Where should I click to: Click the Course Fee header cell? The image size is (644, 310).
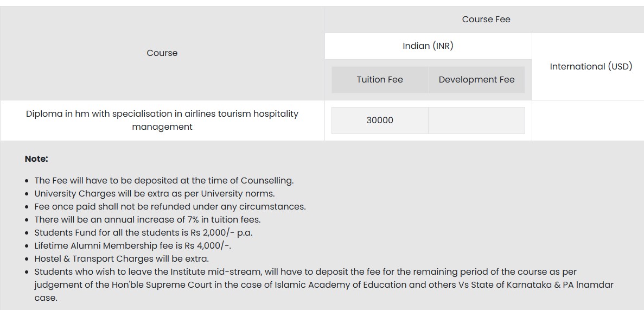(x=486, y=20)
